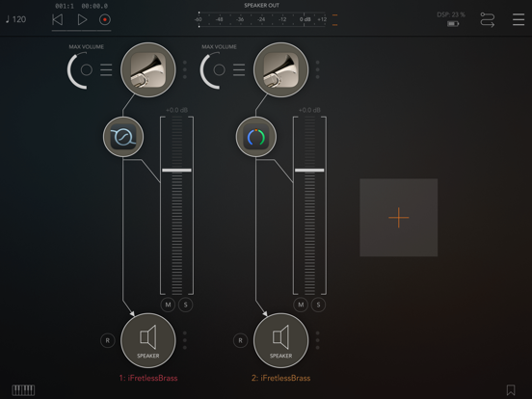
Task: Expand channel 2 instrument three-line menu
Action: point(239,70)
